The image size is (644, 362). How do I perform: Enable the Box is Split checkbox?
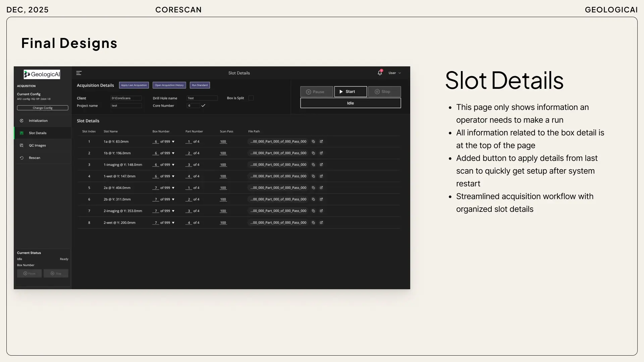click(x=251, y=98)
